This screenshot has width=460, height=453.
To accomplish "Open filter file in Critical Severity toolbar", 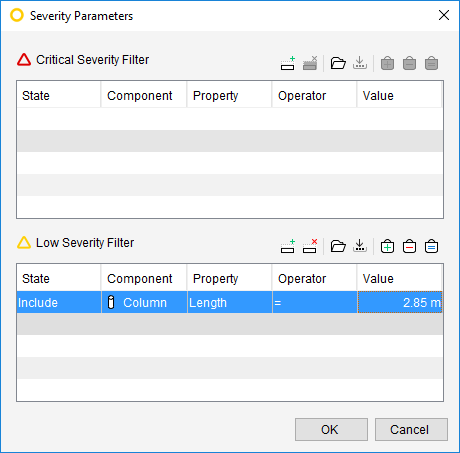I will pyautogui.click(x=338, y=63).
